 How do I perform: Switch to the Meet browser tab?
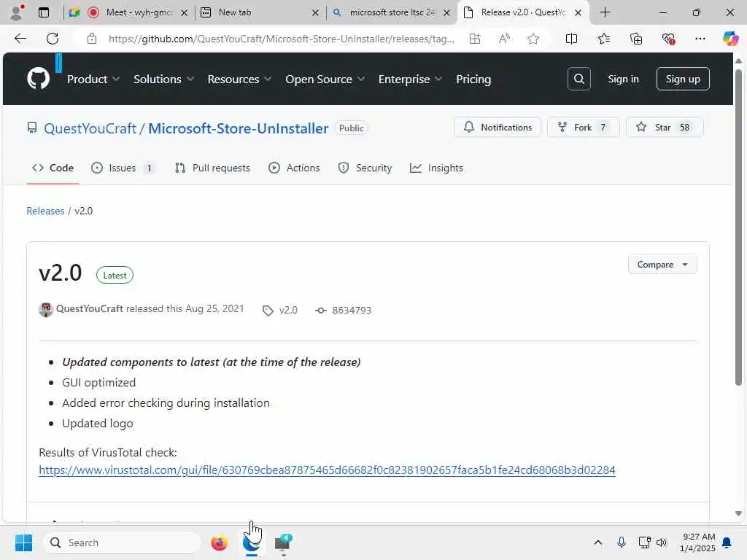point(128,12)
